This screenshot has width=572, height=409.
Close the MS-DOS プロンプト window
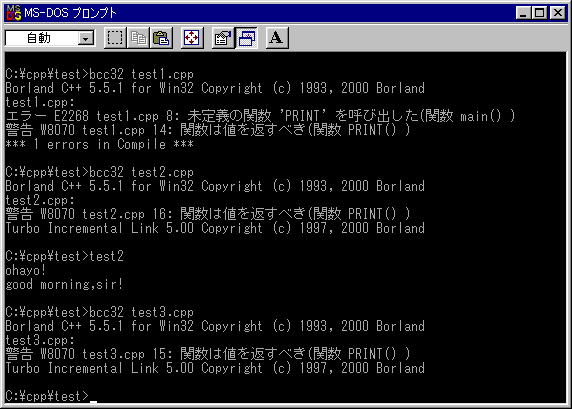[558, 13]
